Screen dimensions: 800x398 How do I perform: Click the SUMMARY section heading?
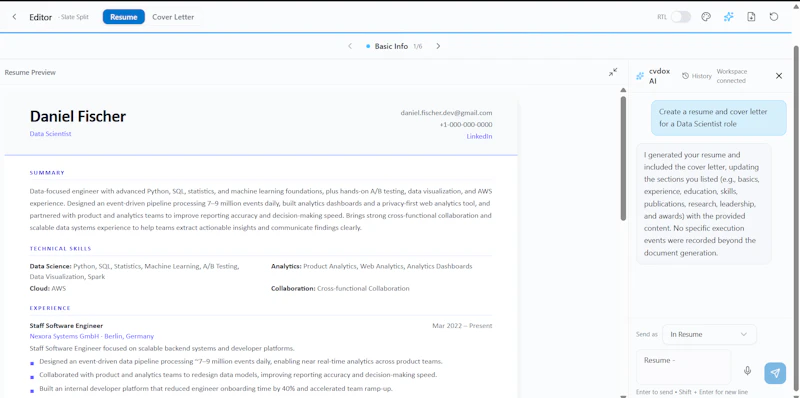tap(47, 173)
